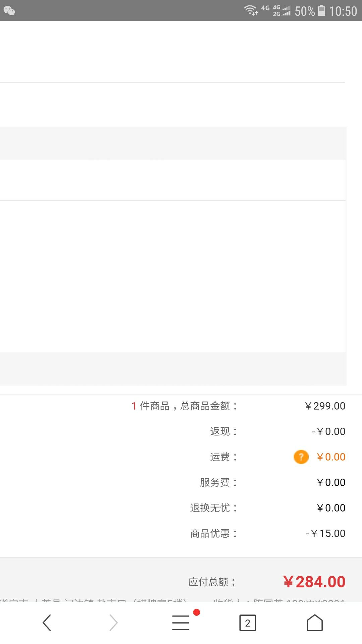Tap the WeChat notification icon in status bar

[10, 11]
